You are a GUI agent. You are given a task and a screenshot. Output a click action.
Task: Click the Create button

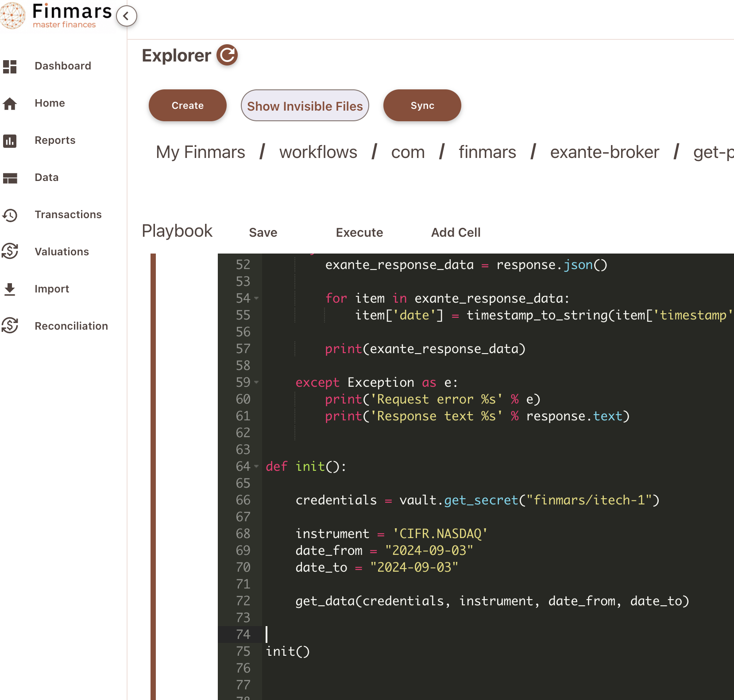point(188,105)
